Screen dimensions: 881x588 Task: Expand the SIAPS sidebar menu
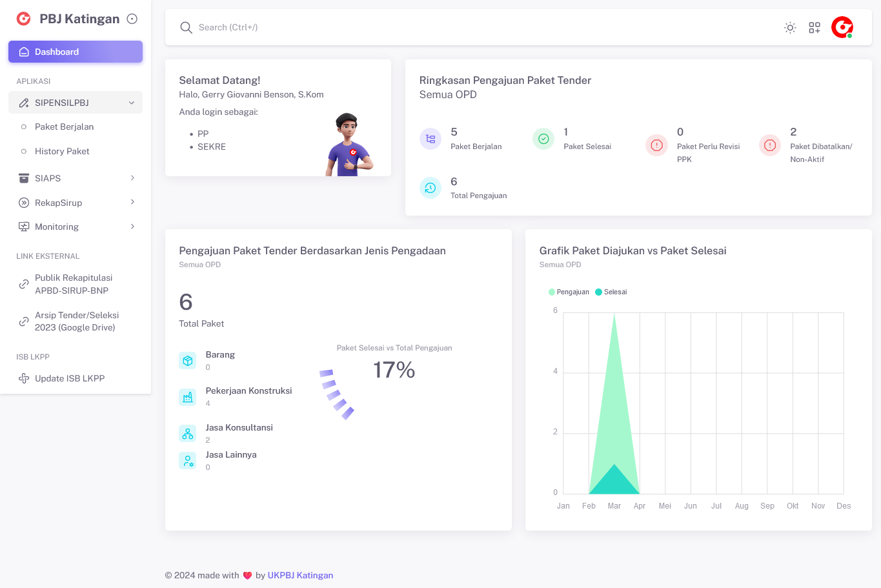(x=76, y=178)
